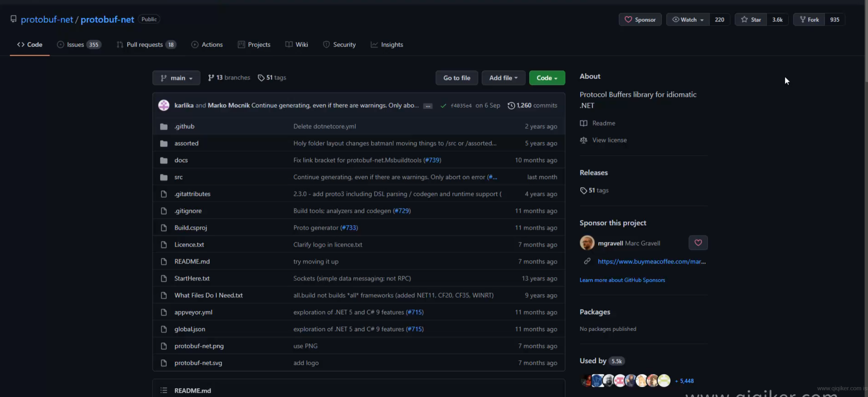Open the Actions tab

(207, 45)
